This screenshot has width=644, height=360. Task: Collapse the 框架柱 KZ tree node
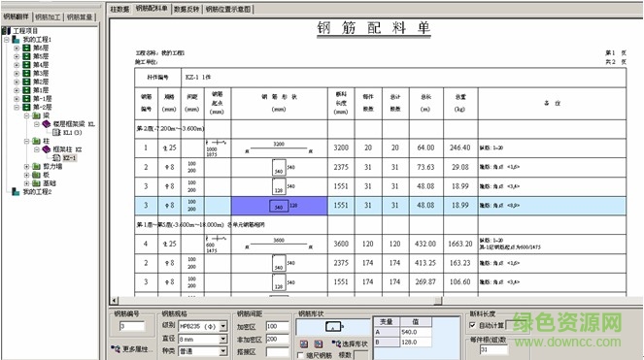click(37, 149)
